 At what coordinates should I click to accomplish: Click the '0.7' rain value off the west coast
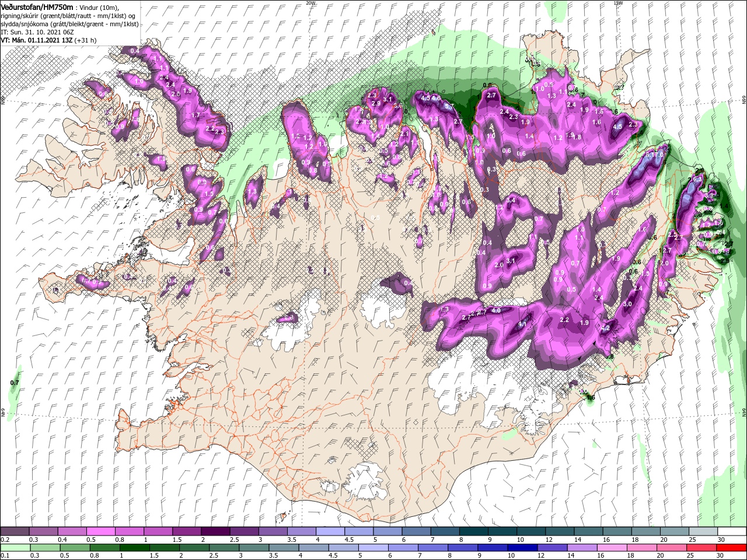coord(15,383)
